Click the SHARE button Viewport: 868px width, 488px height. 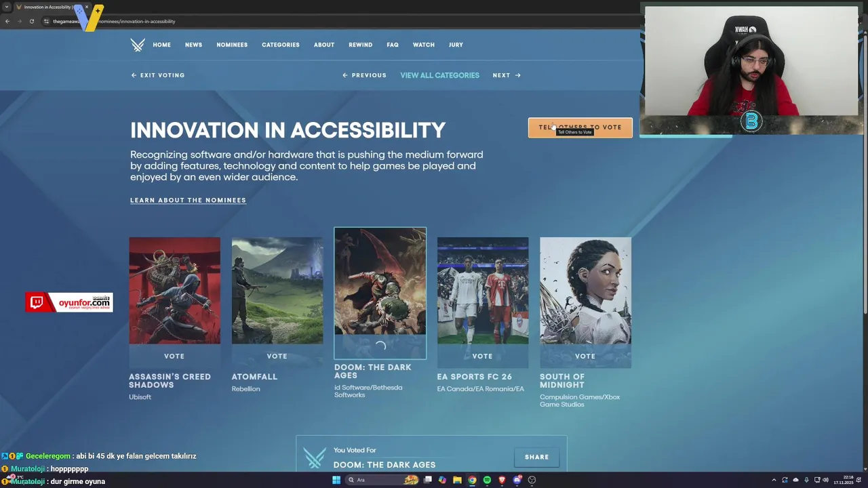[536, 457]
